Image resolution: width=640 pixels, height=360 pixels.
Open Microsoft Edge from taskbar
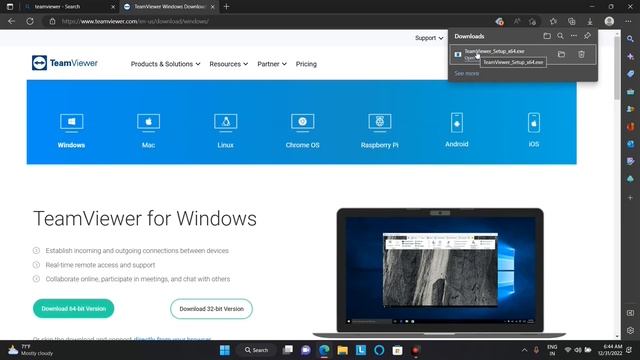(x=324, y=350)
